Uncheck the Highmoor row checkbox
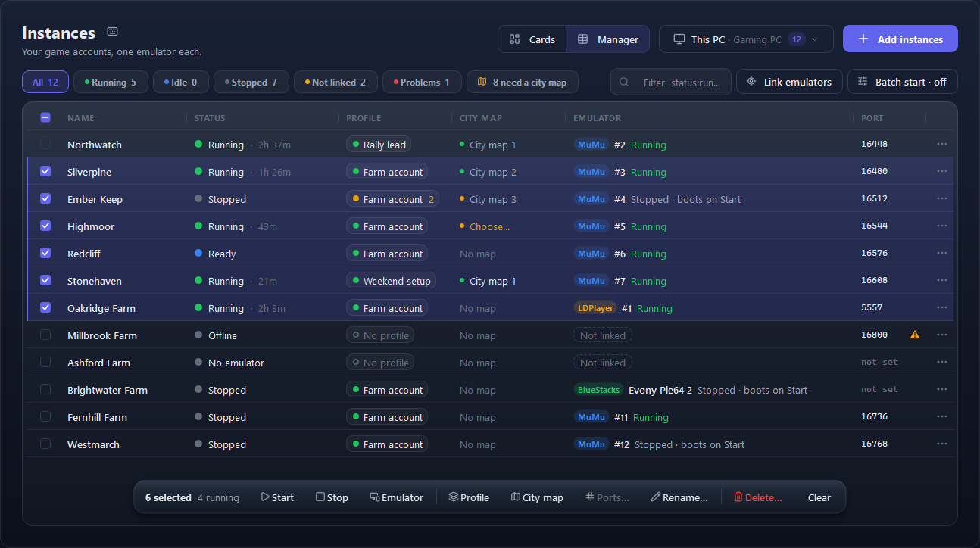 (x=45, y=226)
